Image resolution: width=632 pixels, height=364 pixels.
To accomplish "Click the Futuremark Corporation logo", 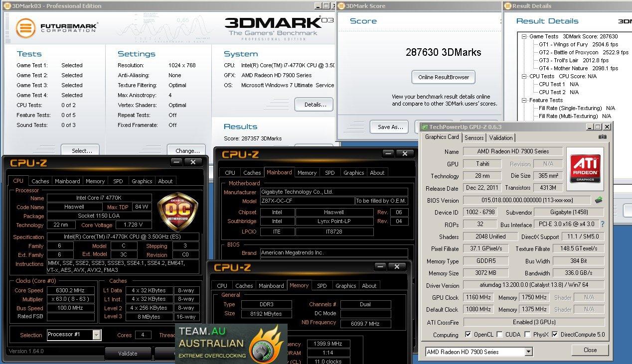I will [57, 27].
